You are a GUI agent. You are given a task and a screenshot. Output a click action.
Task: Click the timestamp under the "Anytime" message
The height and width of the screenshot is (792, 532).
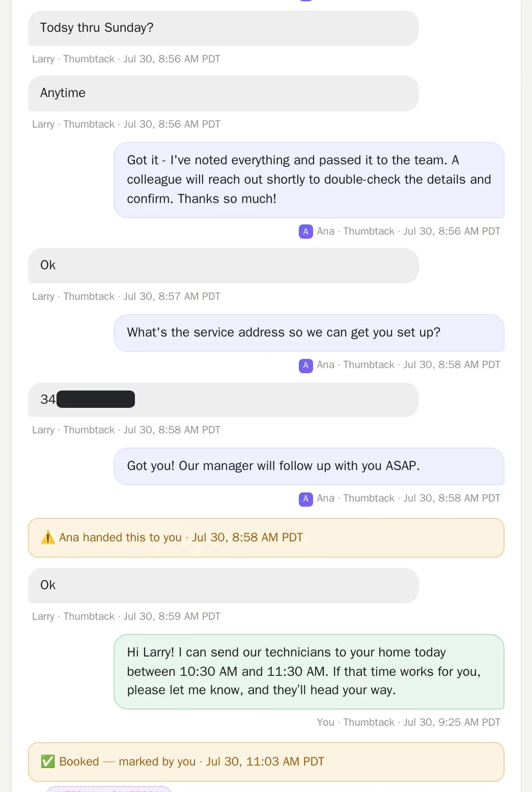pyautogui.click(x=172, y=124)
